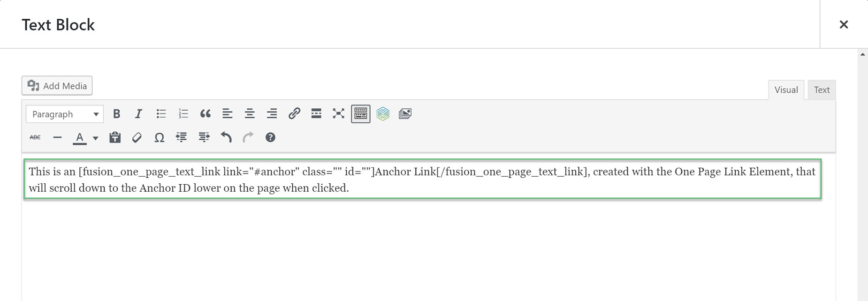Align text center

click(x=250, y=114)
